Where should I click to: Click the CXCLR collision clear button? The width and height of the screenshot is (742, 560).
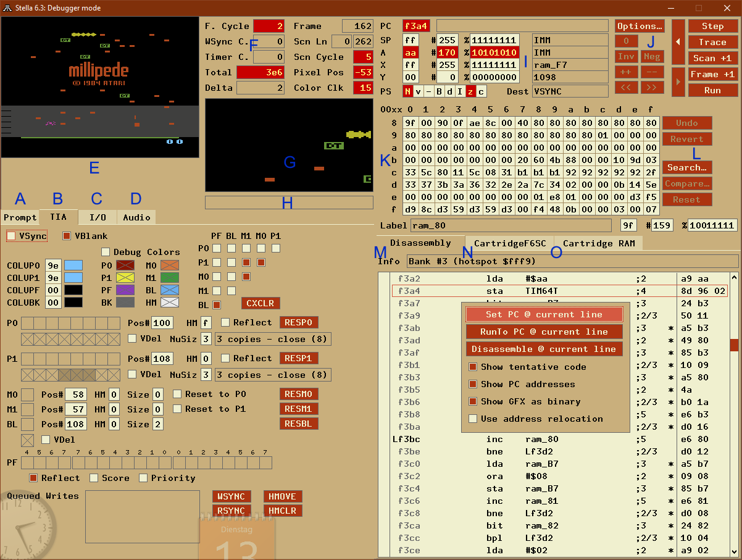tap(261, 303)
